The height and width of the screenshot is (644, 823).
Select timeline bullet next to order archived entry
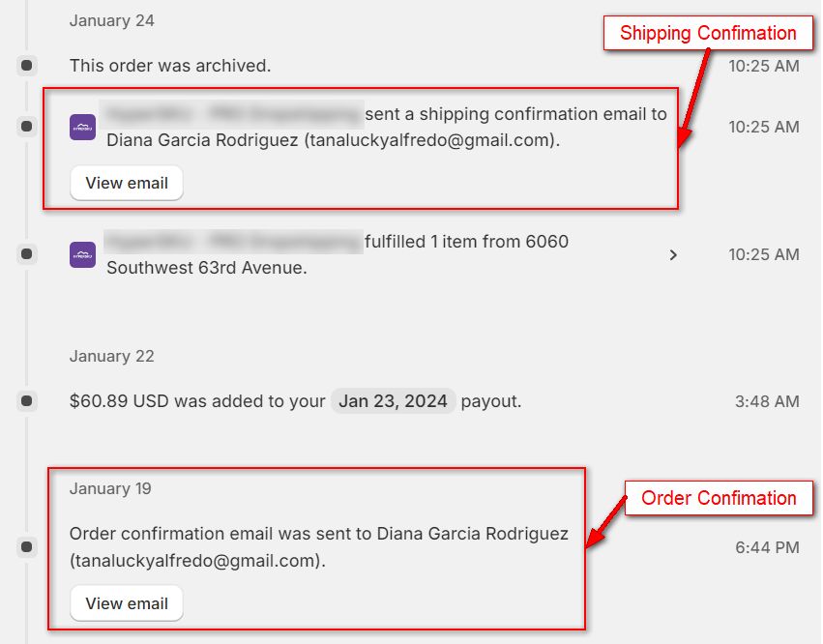pyautogui.click(x=27, y=66)
